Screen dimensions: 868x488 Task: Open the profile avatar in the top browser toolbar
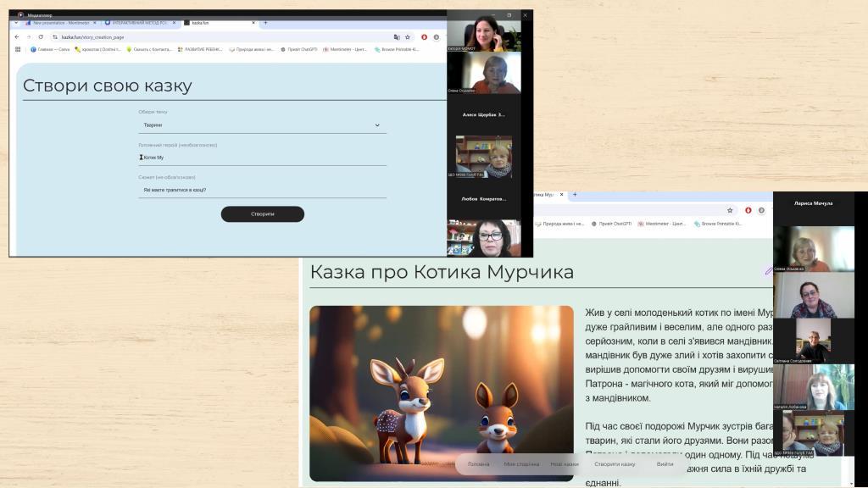437,37
